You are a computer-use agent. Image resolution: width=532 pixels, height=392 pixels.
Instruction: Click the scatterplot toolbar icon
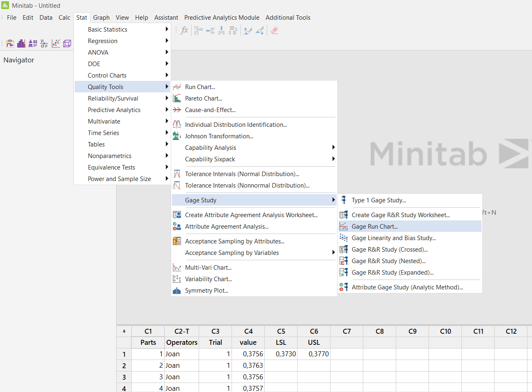click(56, 43)
